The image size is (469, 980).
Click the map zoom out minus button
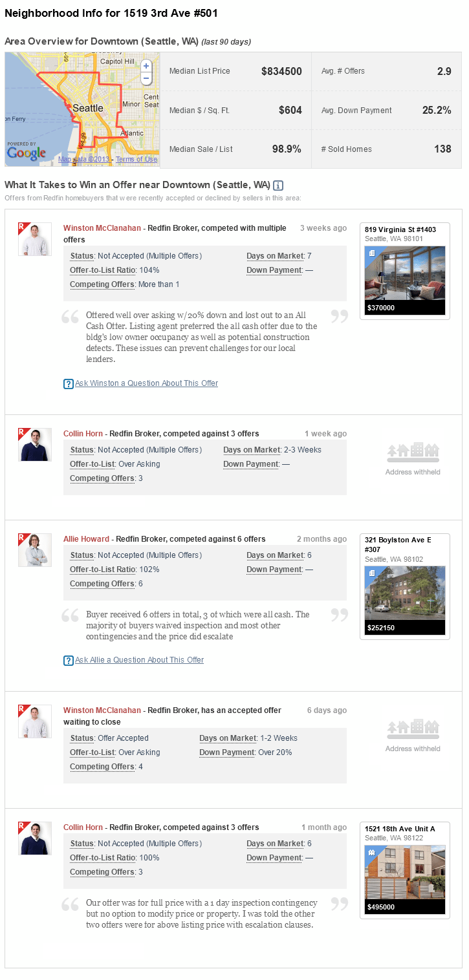[x=146, y=78]
